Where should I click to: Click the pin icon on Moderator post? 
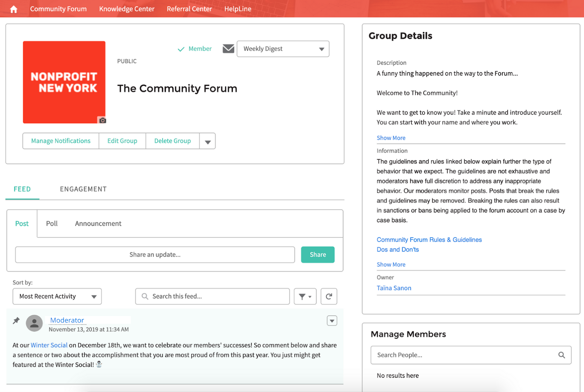pyautogui.click(x=16, y=320)
